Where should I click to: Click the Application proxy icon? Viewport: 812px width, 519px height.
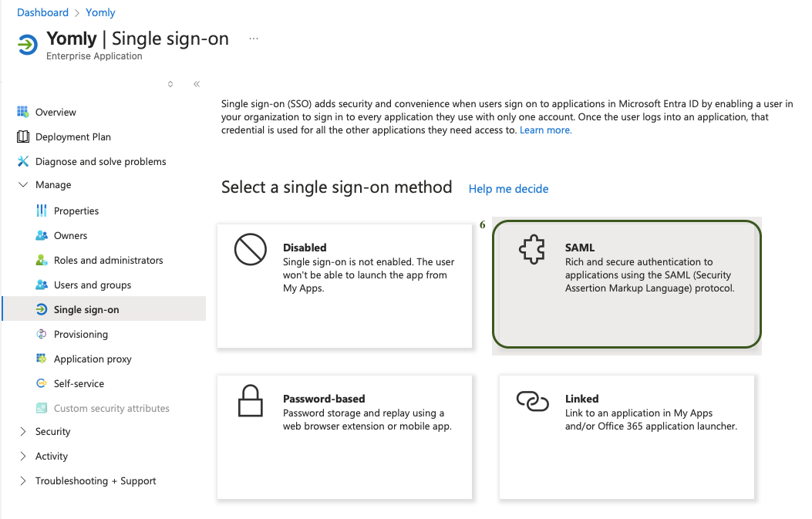[x=42, y=359]
